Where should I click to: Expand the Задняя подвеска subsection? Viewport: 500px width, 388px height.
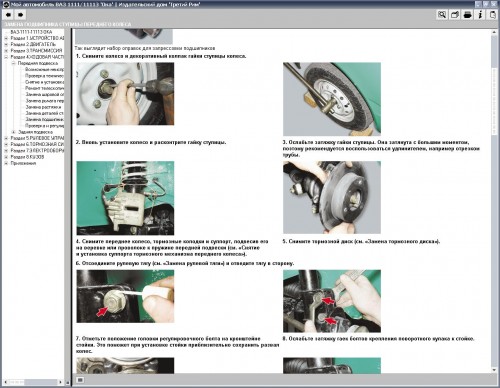pos(14,132)
